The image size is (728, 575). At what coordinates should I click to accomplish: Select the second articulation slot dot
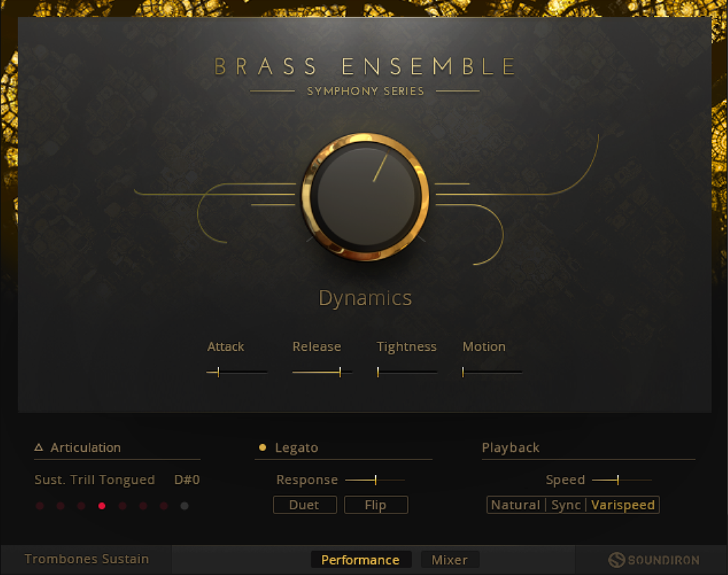coord(60,506)
